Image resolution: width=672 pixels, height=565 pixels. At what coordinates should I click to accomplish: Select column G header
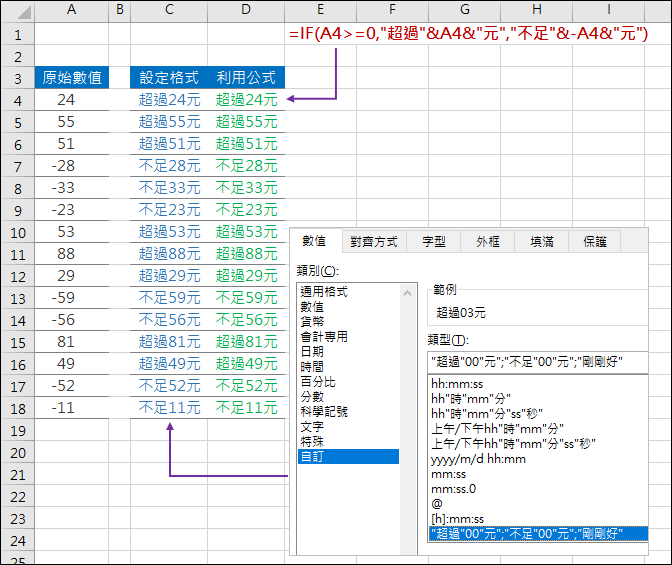tap(465, 10)
